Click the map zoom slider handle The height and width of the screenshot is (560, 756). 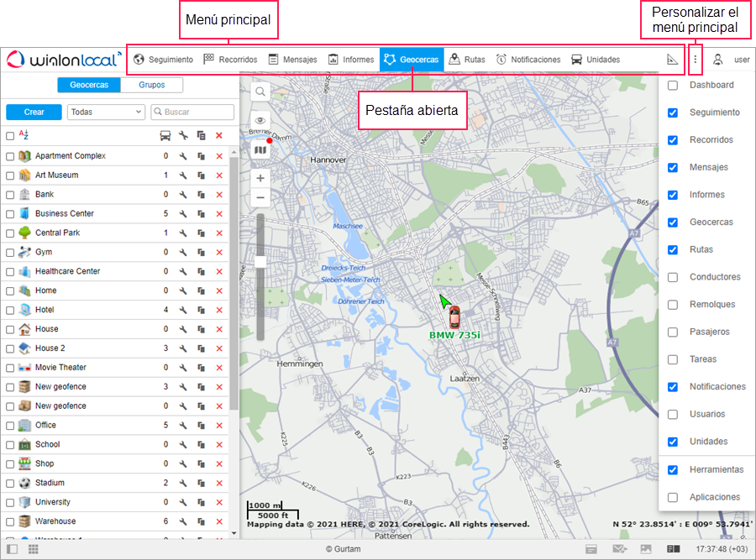(x=260, y=262)
